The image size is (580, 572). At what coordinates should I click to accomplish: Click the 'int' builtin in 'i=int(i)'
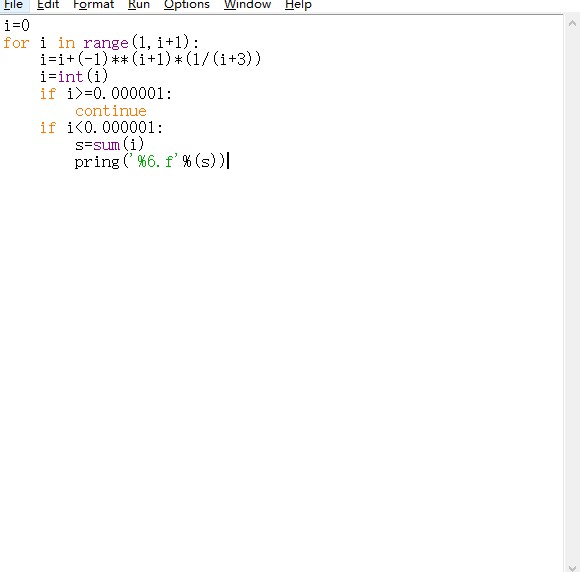click(x=70, y=77)
